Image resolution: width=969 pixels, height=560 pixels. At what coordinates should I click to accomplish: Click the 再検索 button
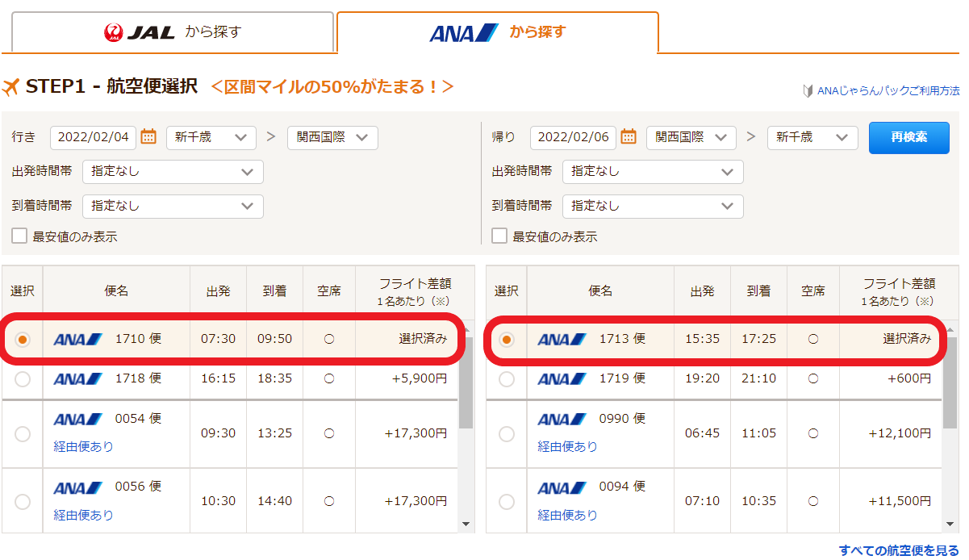[x=909, y=137]
